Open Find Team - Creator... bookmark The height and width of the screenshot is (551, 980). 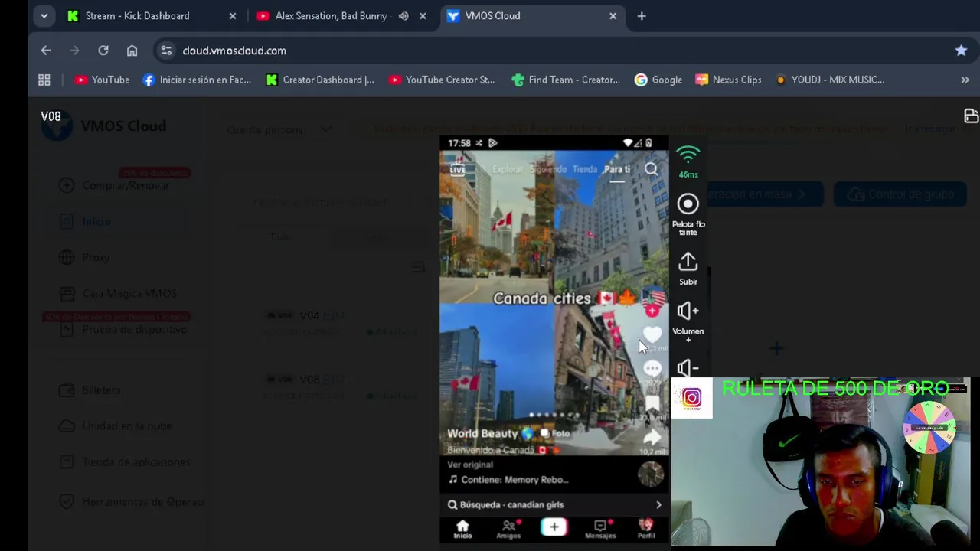(x=566, y=80)
